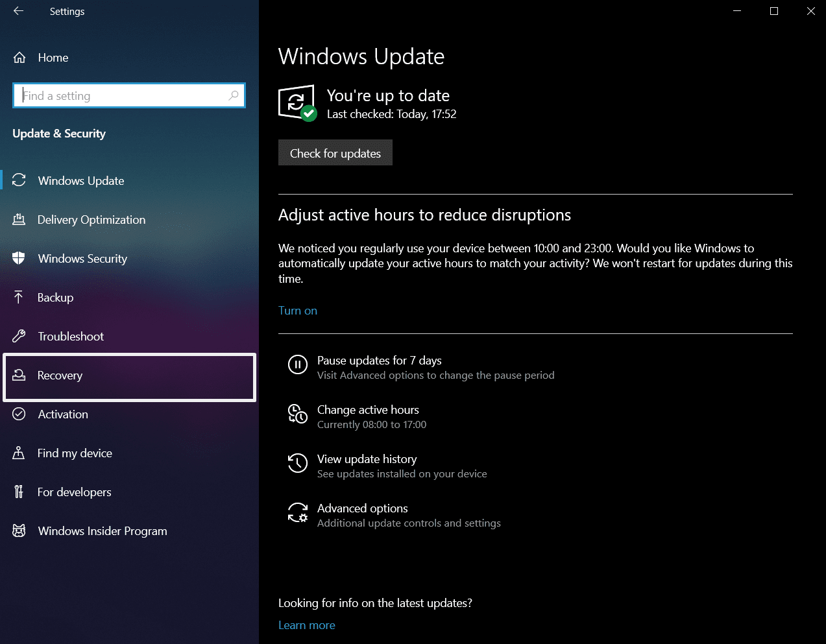Click the Activation checkmark circle icon
Image resolution: width=826 pixels, height=644 pixels.
pos(19,414)
